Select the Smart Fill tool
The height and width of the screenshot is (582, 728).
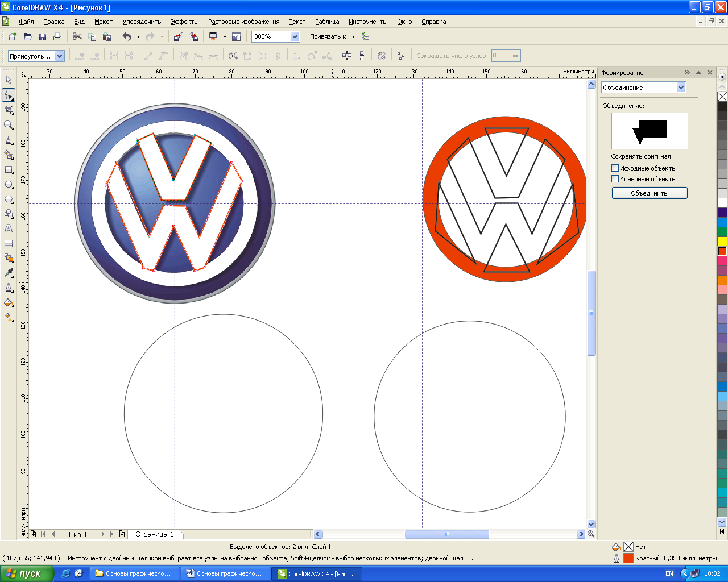point(9,155)
